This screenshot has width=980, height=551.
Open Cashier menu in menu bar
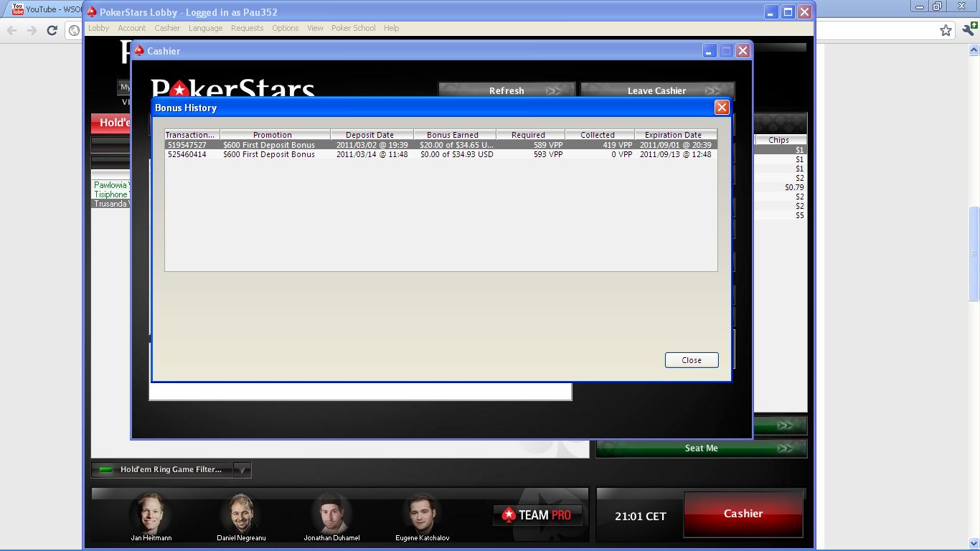tap(167, 28)
